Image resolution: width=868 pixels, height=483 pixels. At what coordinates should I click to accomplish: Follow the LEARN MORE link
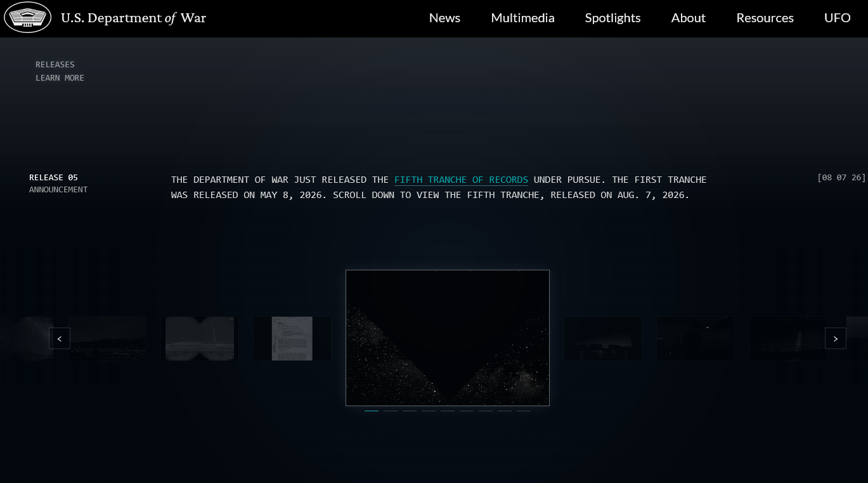coord(60,77)
